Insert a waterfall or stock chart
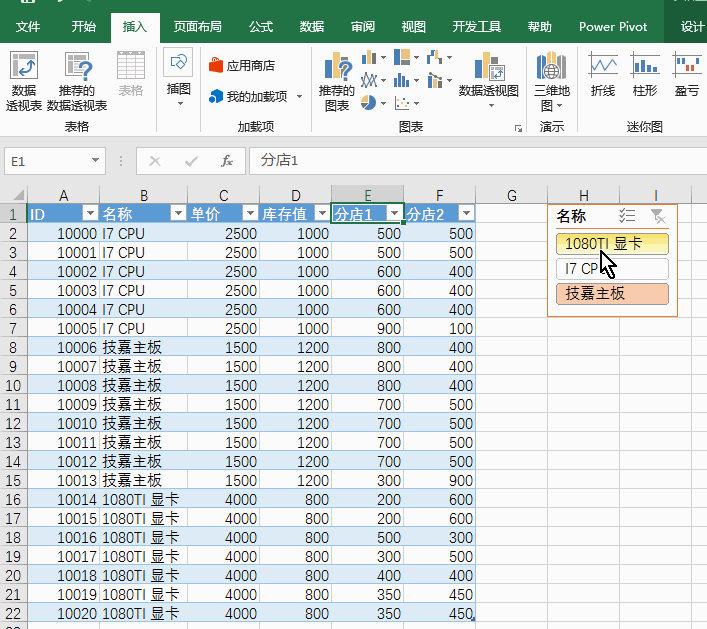 click(440, 58)
